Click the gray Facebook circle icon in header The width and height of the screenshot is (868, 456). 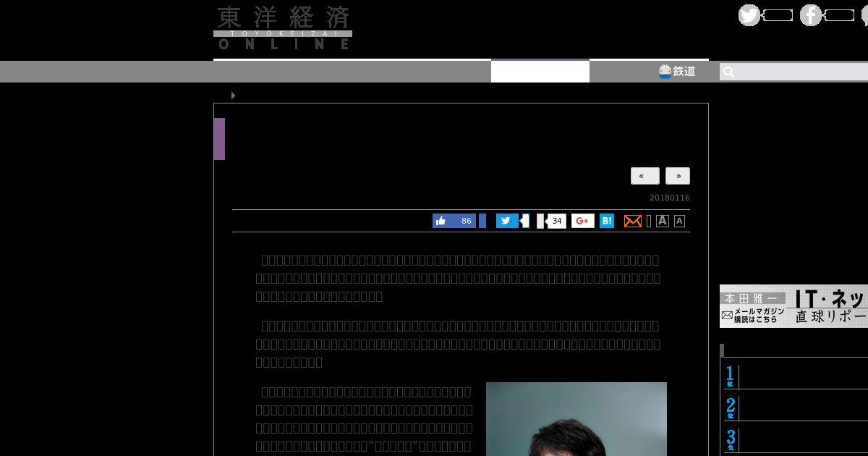[810, 15]
